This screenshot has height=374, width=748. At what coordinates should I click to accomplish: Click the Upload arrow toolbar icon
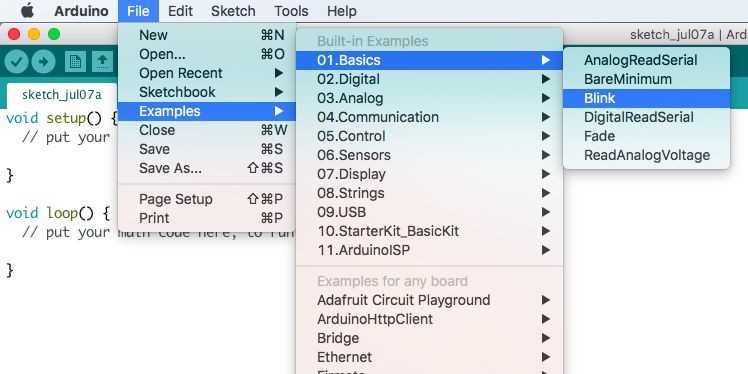click(x=43, y=62)
